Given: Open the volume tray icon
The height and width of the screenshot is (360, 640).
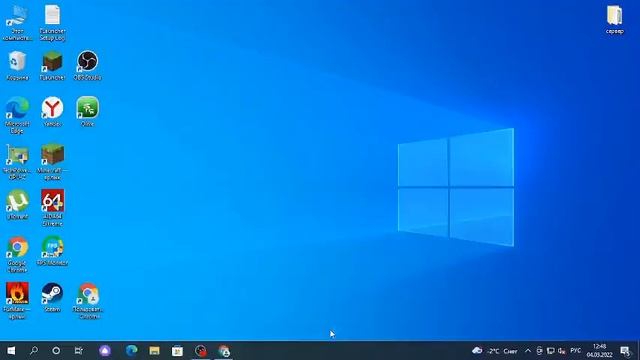Looking at the screenshot, I should pyautogui.click(x=562, y=351).
